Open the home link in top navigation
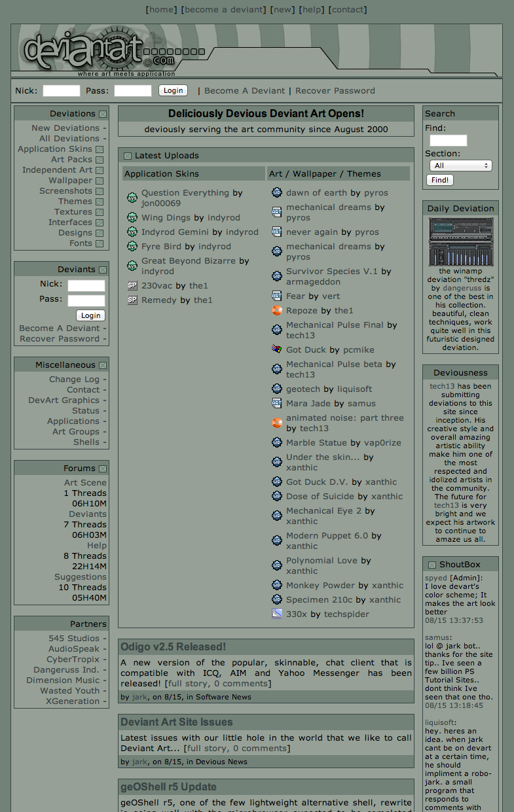514x812 pixels. tap(162, 10)
